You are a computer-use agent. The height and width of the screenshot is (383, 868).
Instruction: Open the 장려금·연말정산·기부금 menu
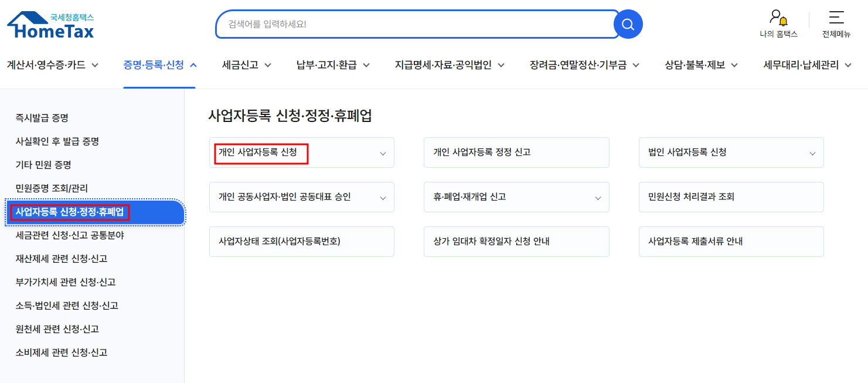click(x=584, y=65)
